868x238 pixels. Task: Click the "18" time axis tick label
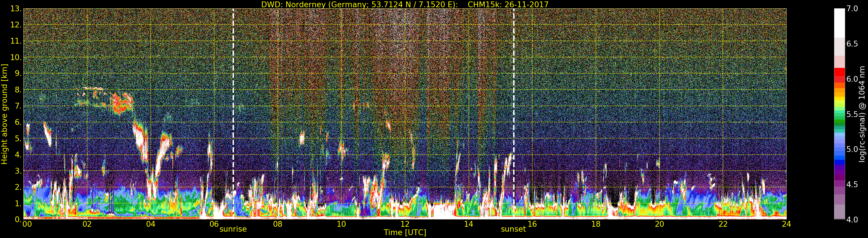596,224
